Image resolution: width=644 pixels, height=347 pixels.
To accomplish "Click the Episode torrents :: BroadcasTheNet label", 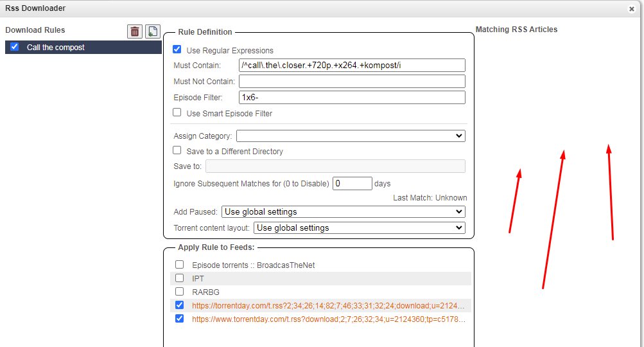I will (x=254, y=265).
